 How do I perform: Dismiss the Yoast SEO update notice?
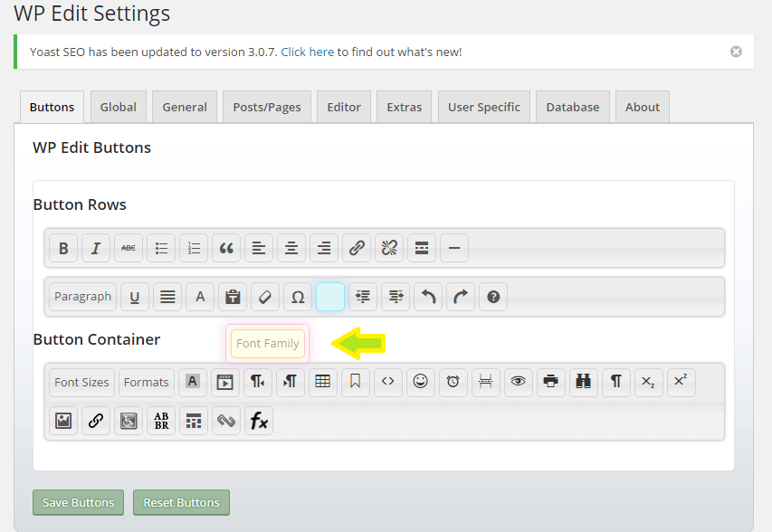(x=736, y=52)
